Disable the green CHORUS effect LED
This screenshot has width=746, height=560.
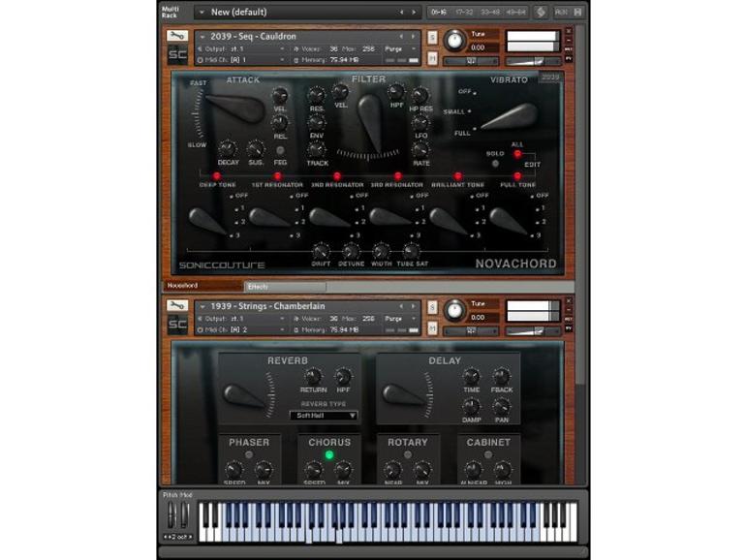[x=328, y=454]
